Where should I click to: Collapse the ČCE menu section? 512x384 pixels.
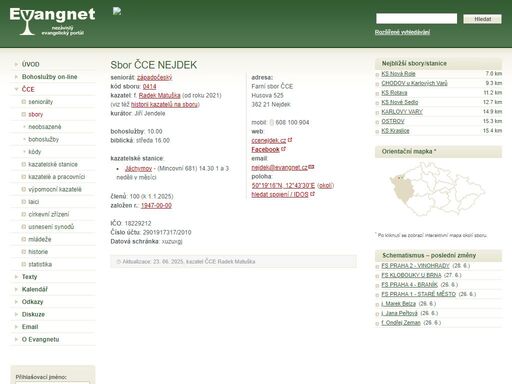(x=16, y=89)
